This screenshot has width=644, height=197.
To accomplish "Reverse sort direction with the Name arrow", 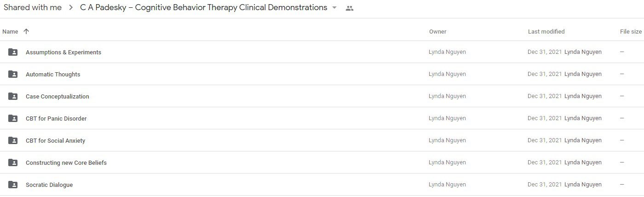I will 26,31.
